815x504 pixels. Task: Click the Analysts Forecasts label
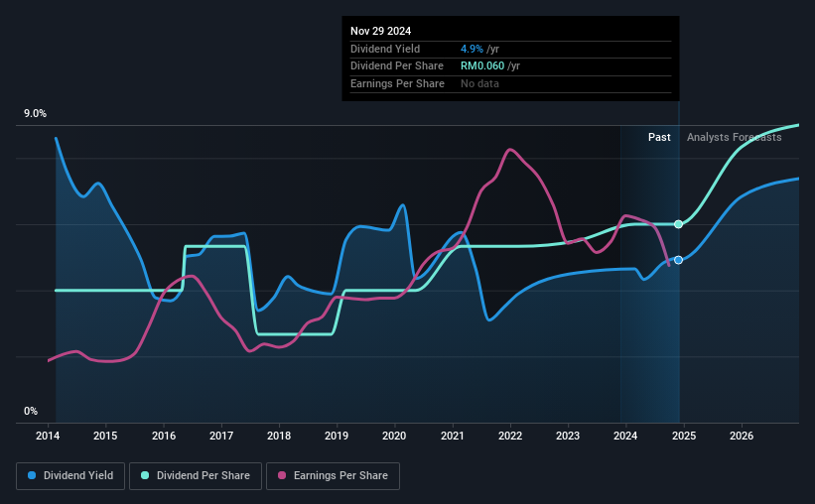[x=734, y=137]
